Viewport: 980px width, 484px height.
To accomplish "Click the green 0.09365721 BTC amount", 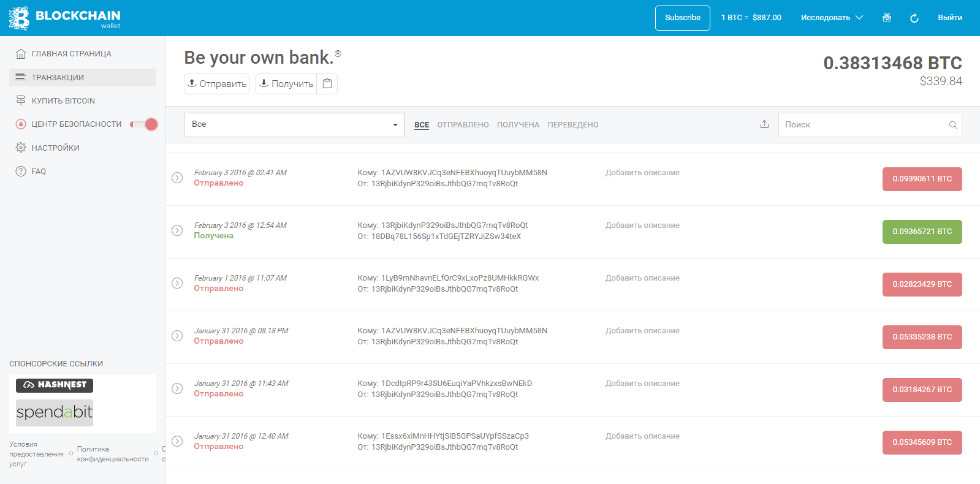I will tap(922, 232).
